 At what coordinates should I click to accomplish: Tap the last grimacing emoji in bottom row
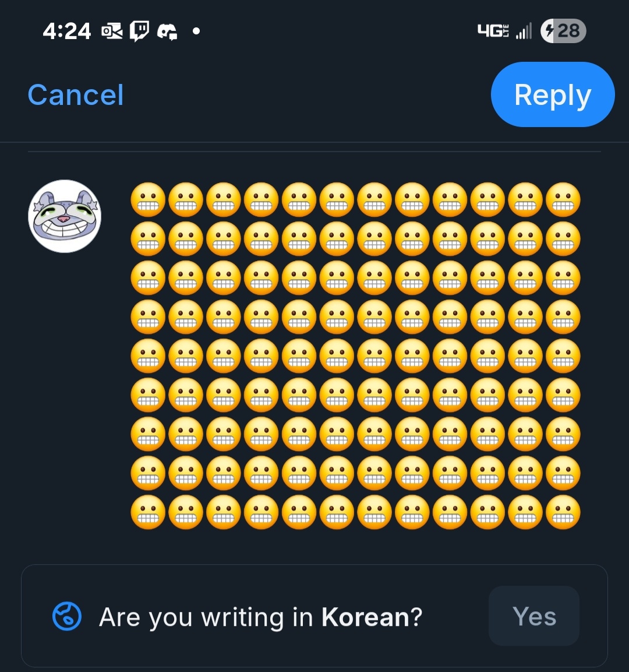(563, 512)
